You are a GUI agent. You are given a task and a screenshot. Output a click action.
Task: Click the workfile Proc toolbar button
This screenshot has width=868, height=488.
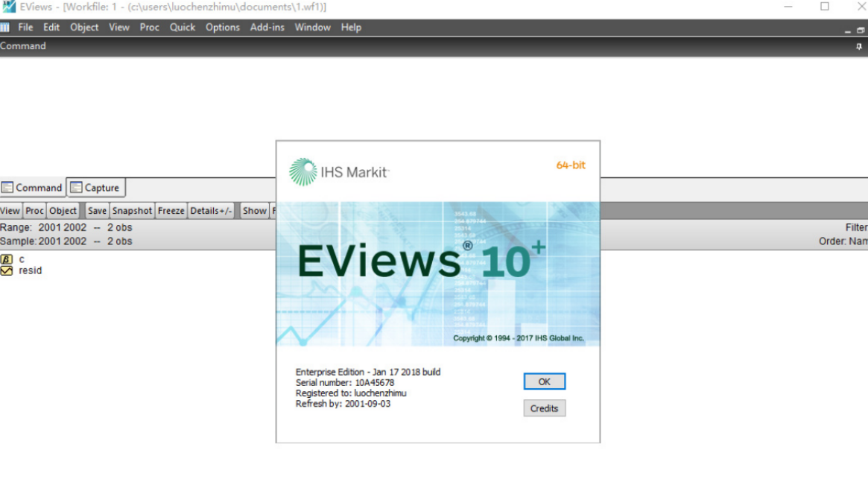(34, 211)
